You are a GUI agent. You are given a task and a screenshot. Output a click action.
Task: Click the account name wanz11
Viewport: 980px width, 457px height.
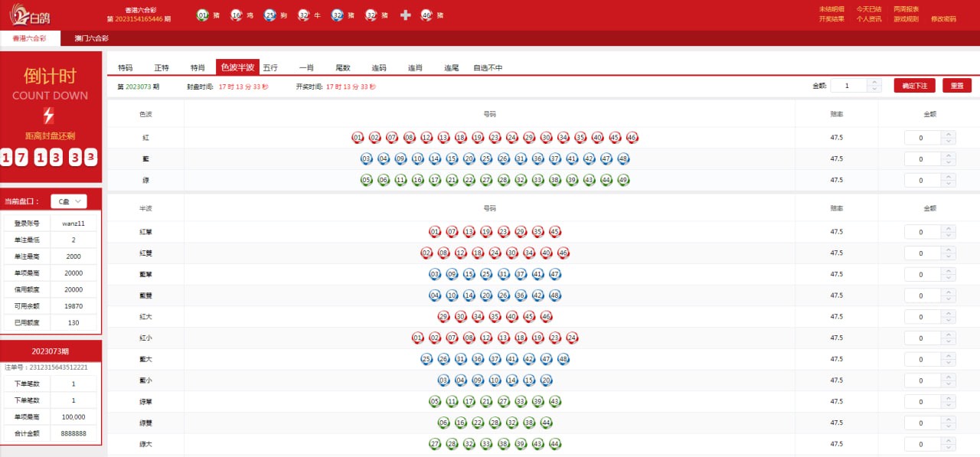click(73, 224)
